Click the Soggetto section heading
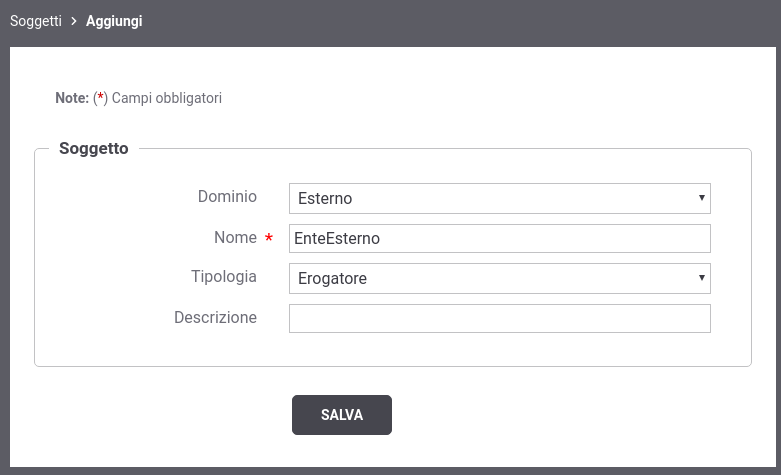781x475 pixels. pyautogui.click(x=94, y=148)
